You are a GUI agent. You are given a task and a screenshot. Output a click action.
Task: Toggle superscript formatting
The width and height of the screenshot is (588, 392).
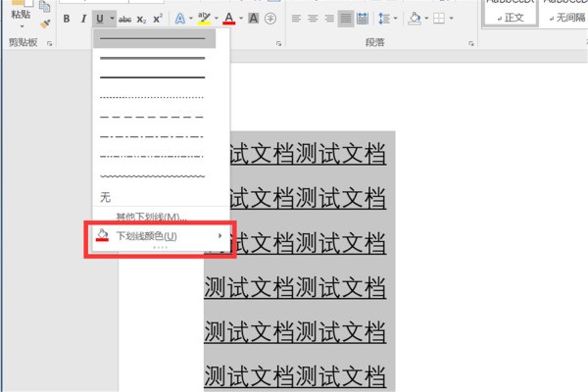point(157,19)
